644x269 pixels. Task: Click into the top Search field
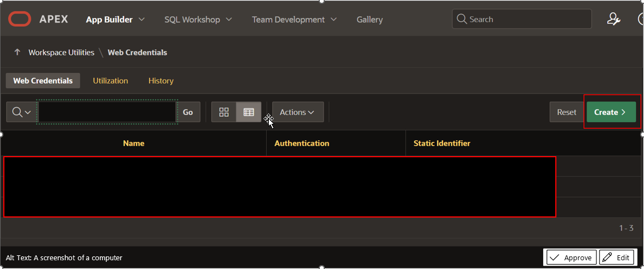[521, 19]
